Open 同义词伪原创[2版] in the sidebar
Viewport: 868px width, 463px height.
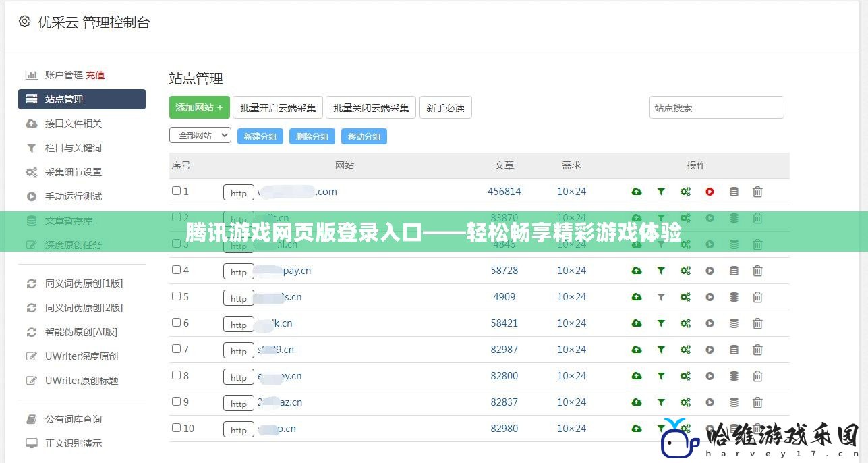click(x=84, y=308)
